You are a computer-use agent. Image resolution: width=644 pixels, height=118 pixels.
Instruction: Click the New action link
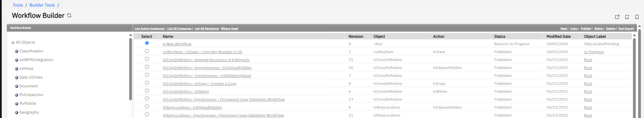coord(563,29)
